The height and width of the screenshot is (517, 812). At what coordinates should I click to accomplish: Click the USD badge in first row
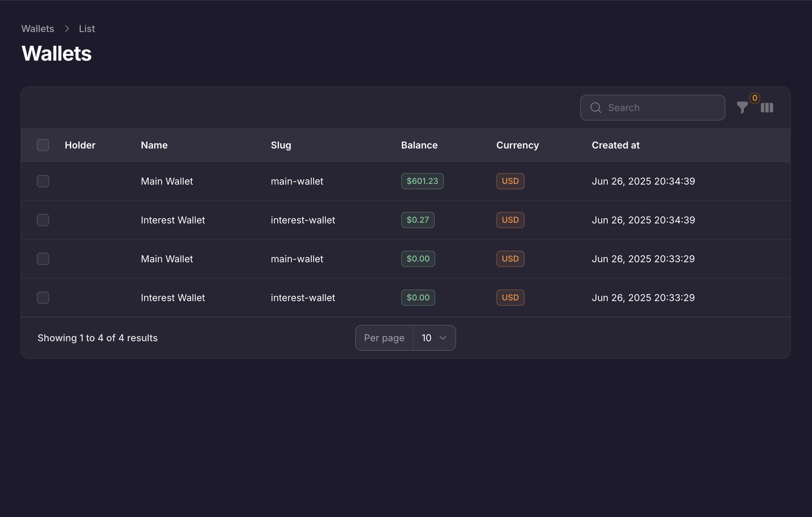pos(510,181)
